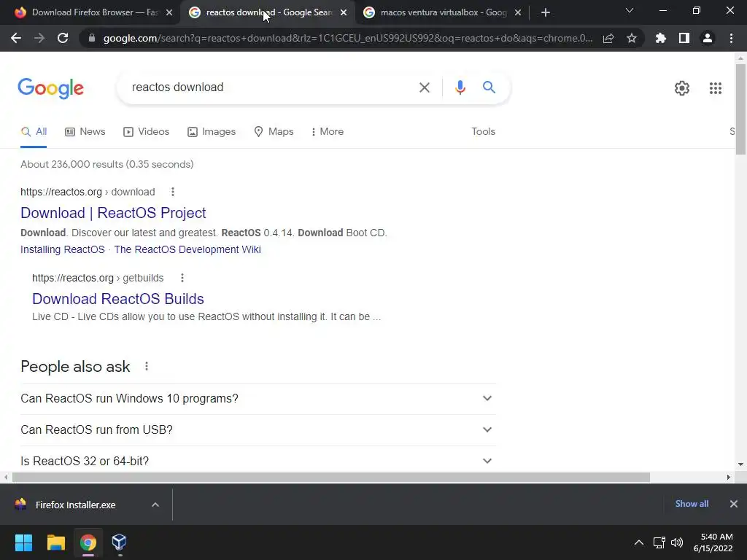Open a new tab with the plus button
747x560 pixels.
coord(546,12)
